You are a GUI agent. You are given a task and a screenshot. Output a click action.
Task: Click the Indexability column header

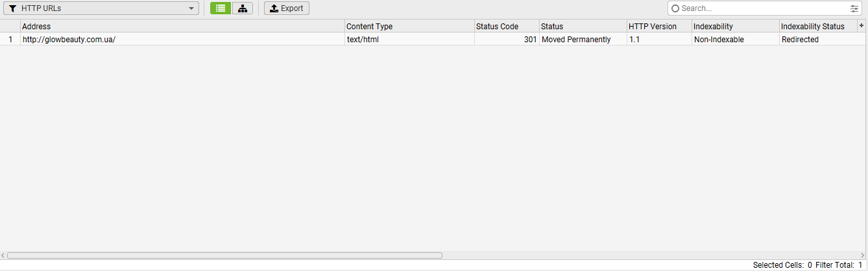click(x=734, y=27)
